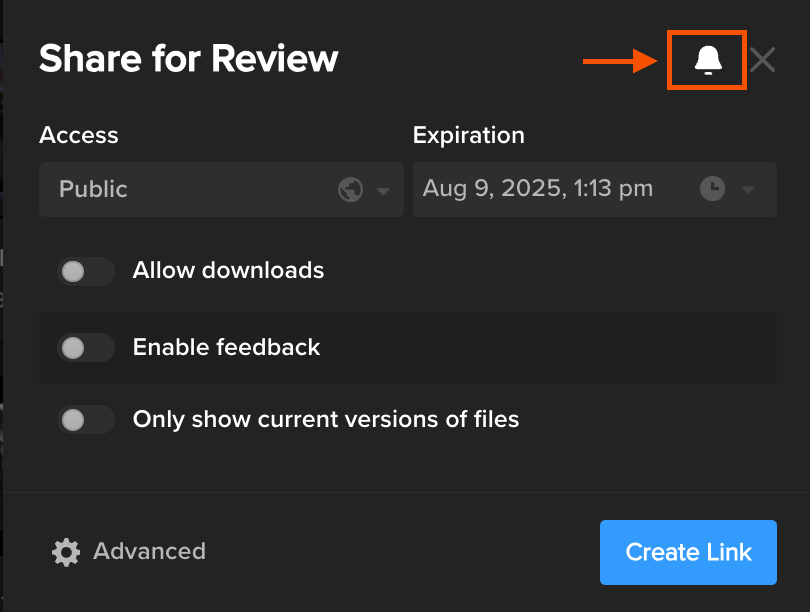Open the Advanced options link
Screen dimensions: 810x612
(x=149, y=552)
